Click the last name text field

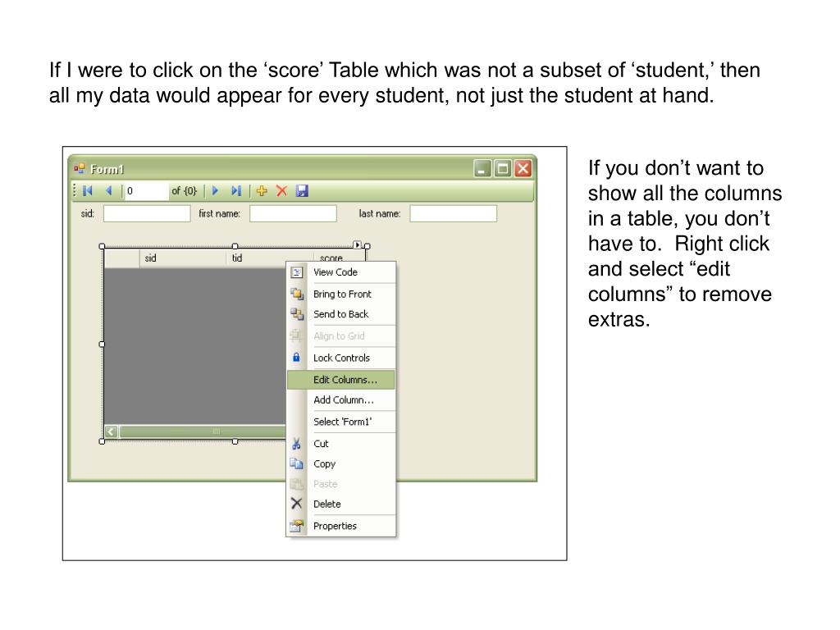tap(453, 213)
